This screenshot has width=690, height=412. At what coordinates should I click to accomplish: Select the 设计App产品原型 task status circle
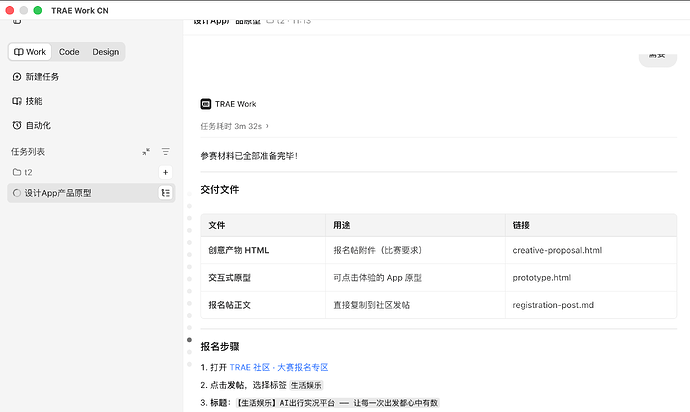point(17,193)
